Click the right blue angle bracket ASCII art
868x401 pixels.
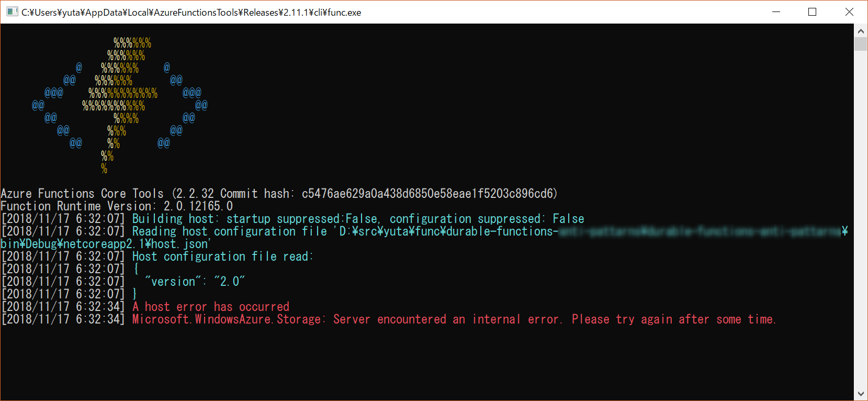(183, 105)
